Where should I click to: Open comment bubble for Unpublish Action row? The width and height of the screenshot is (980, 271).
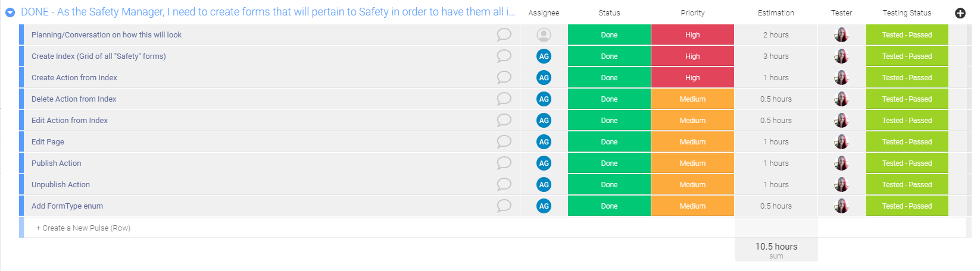point(504,184)
